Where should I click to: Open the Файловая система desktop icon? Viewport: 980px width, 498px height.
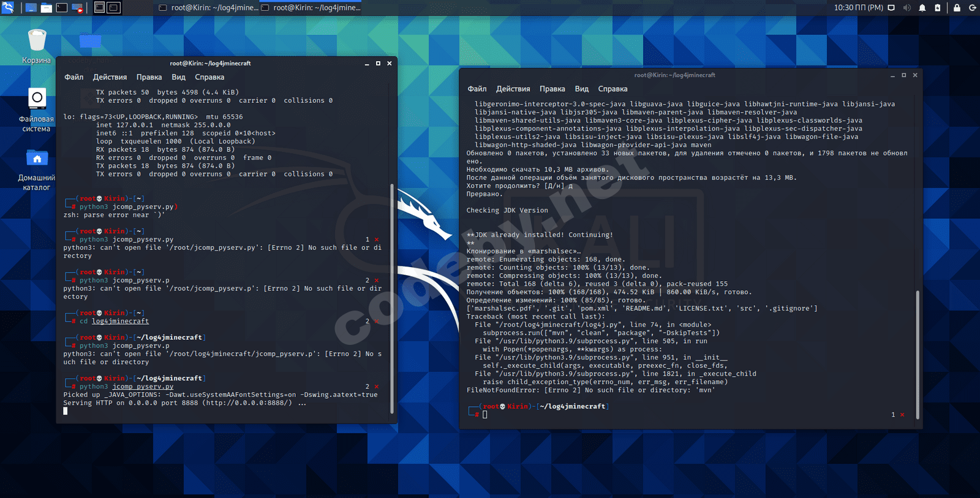[37, 110]
